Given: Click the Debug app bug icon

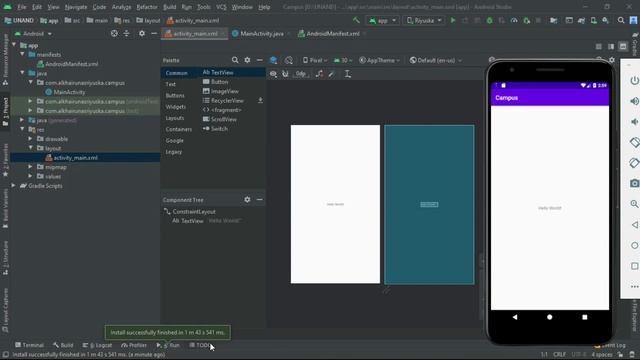Looking at the screenshot, I should [x=489, y=20].
